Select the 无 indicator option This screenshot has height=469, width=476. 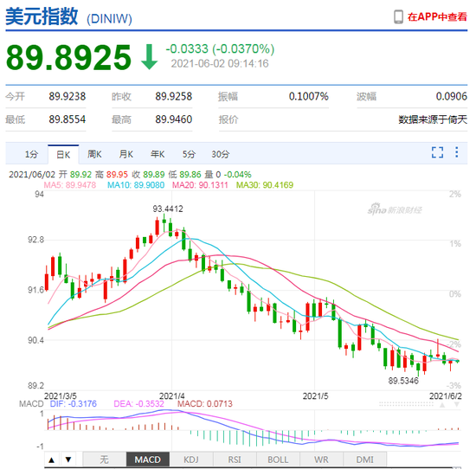105,459
